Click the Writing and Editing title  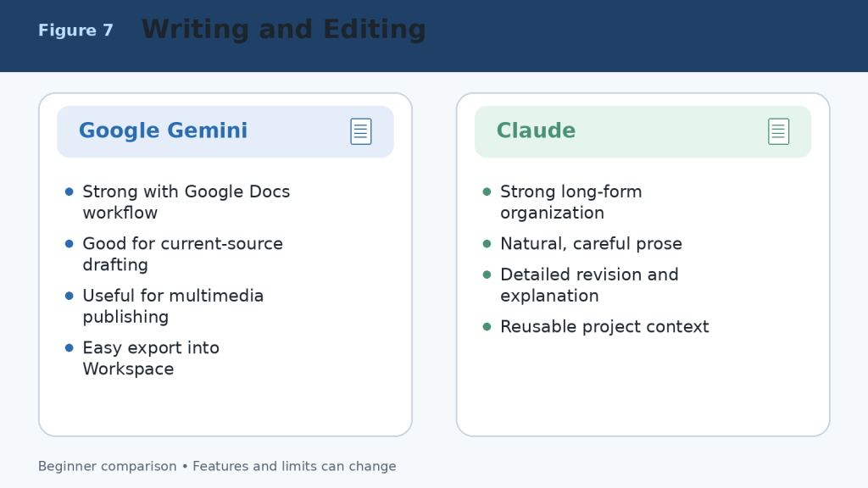click(x=284, y=30)
